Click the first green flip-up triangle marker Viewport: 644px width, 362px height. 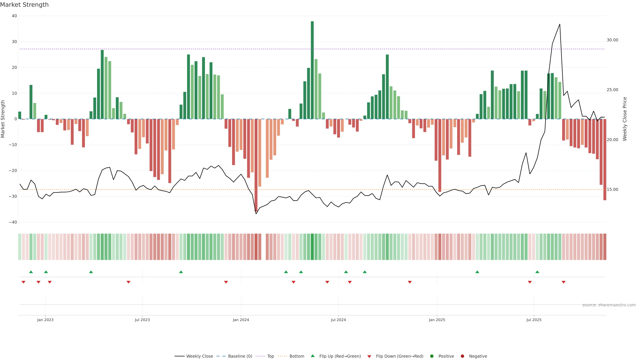click(x=31, y=272)
